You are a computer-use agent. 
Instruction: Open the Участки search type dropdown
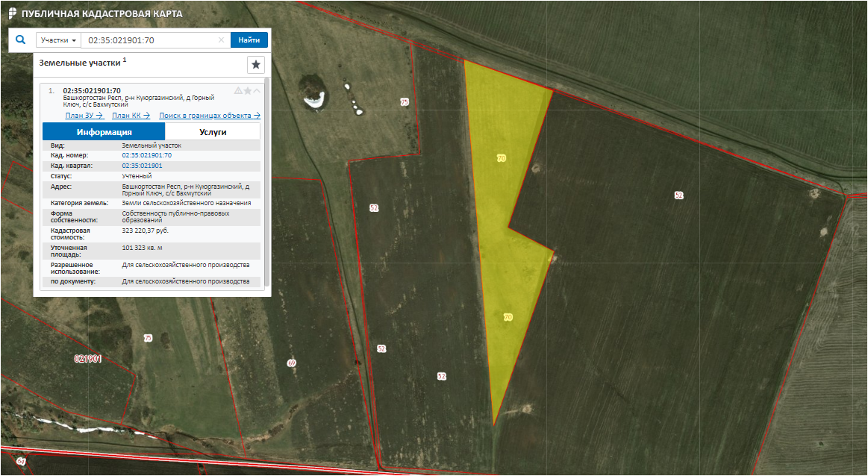click(x=58, y=40)
